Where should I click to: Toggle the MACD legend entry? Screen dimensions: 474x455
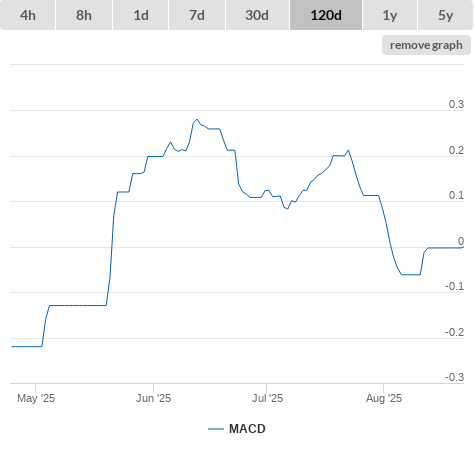point(237,429)
